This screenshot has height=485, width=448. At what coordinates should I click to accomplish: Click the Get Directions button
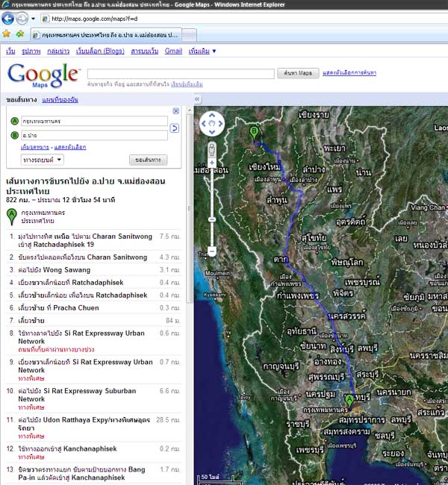(x=148, y=160)
